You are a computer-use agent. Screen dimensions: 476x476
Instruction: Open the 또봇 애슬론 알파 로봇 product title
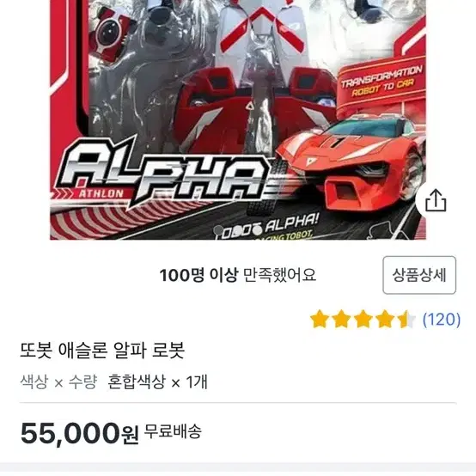pos(102,351)
